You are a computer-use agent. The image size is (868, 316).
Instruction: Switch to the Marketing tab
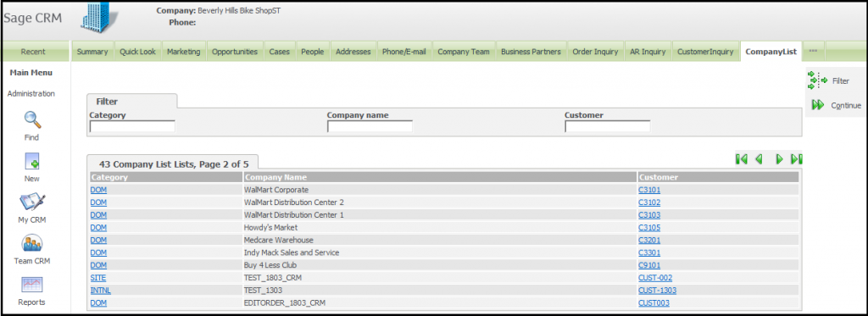click(x=183, y=52)
